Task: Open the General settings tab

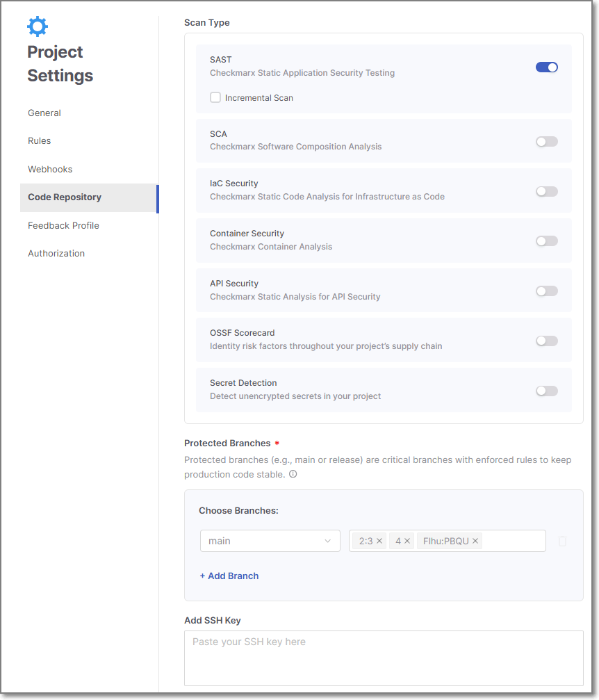Action: pos(44,113)
